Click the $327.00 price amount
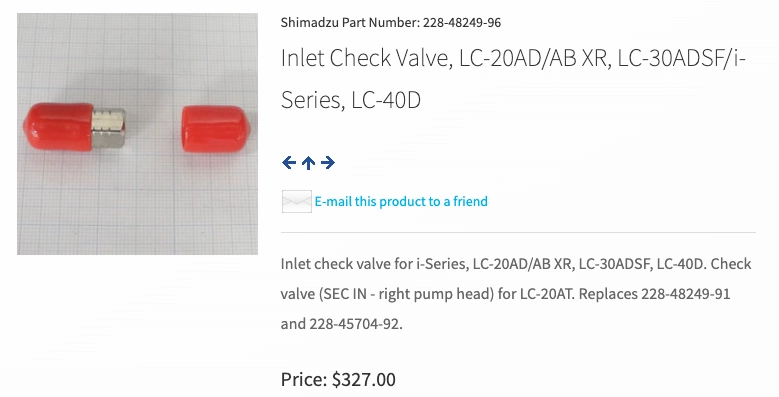Viewport: 779px width, 397px height. coord(364,380)
